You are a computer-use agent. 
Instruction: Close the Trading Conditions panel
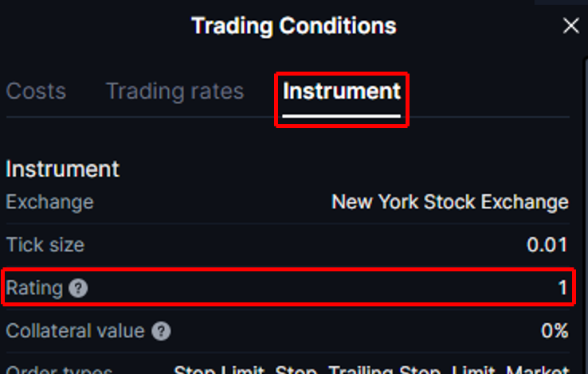pyautogui.click(x=570, y=26)
